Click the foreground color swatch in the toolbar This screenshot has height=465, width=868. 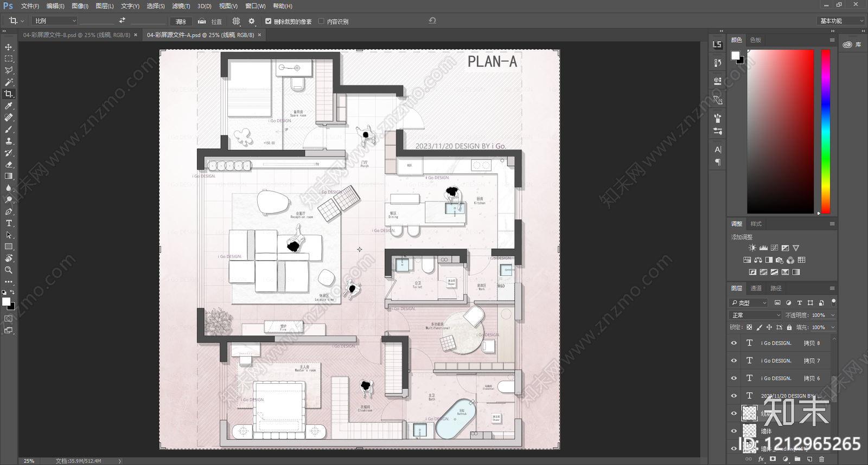pos(6,301)
